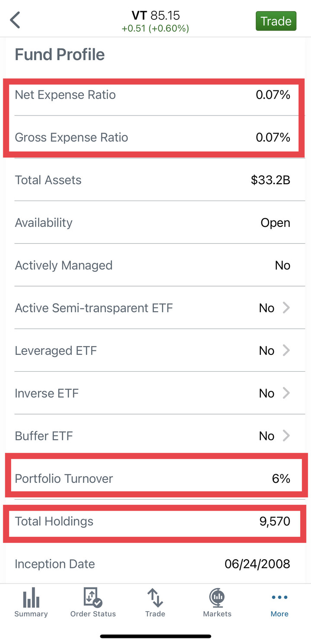This screenshot has height=644, width=311.
Task: Open the Order Status clipboard icon
Action: click(x=93, y=599)
